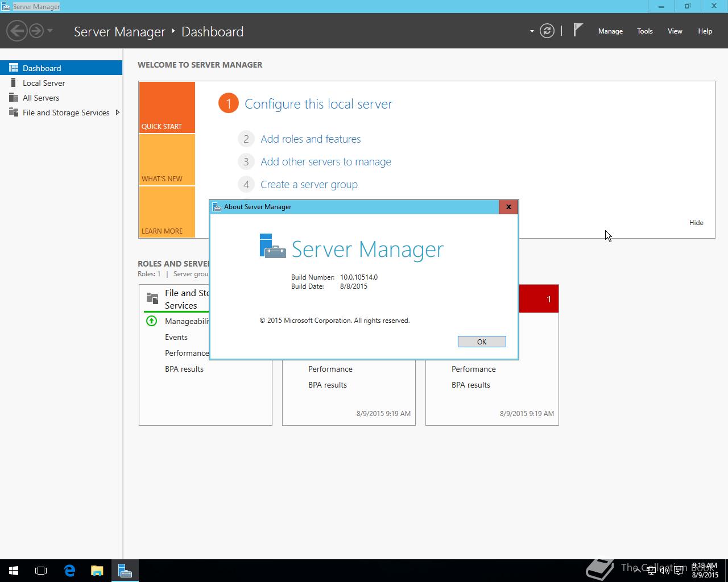
Task: Click the green Manageability status icon
Action: (151, 321)
